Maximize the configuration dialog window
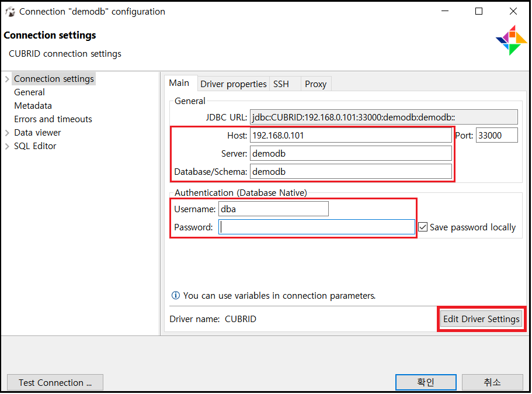Viewport: 532px width, 394px height. 479,12
